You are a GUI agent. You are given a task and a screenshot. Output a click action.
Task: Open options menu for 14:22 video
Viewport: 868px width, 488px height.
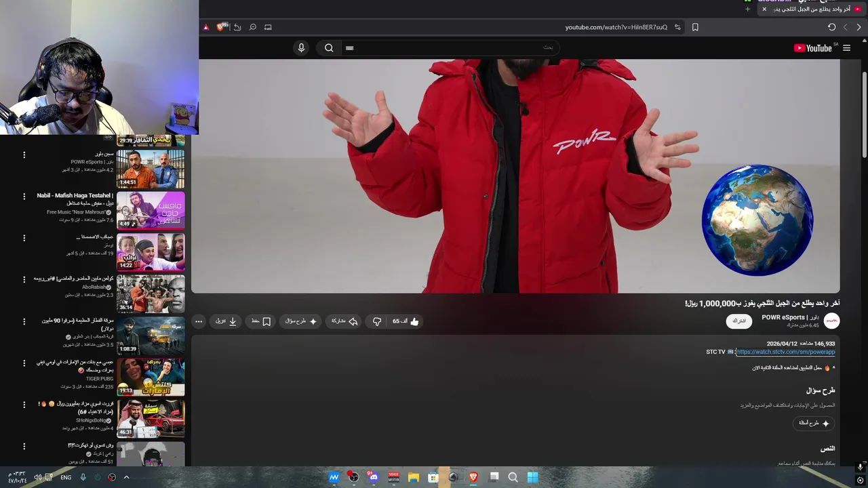pos(24,238)
